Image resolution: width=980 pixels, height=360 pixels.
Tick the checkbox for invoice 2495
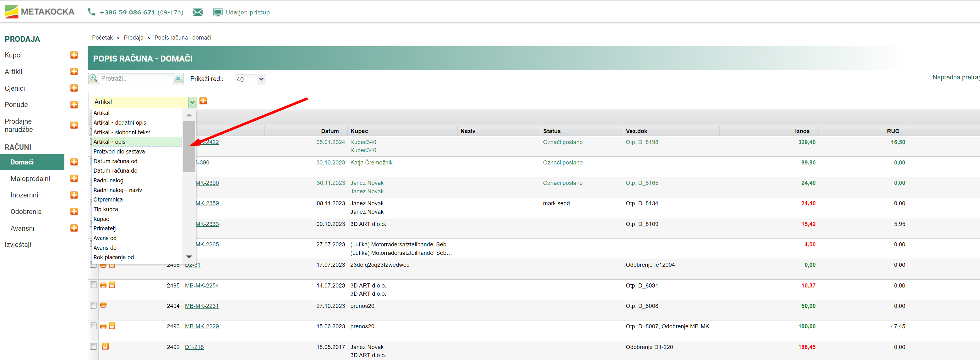(93, 285)
